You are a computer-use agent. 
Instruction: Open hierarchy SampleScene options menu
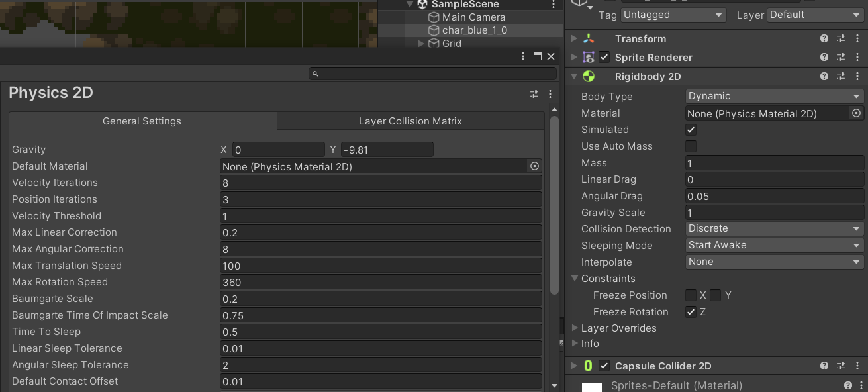coord(554,5)
